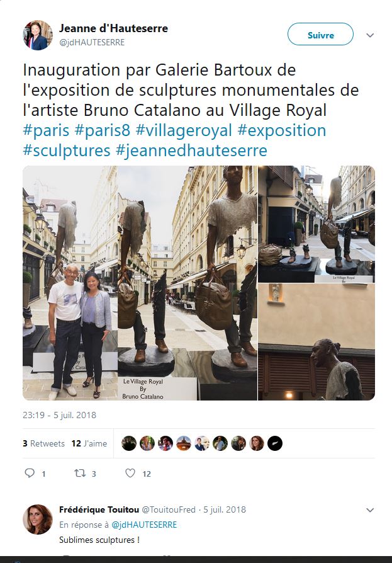Follow the account with Suivre button
392x563 pixels.
point(320,34)
